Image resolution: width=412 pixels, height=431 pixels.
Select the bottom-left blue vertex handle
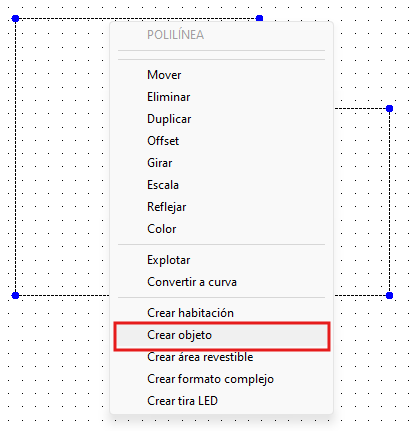15,295
